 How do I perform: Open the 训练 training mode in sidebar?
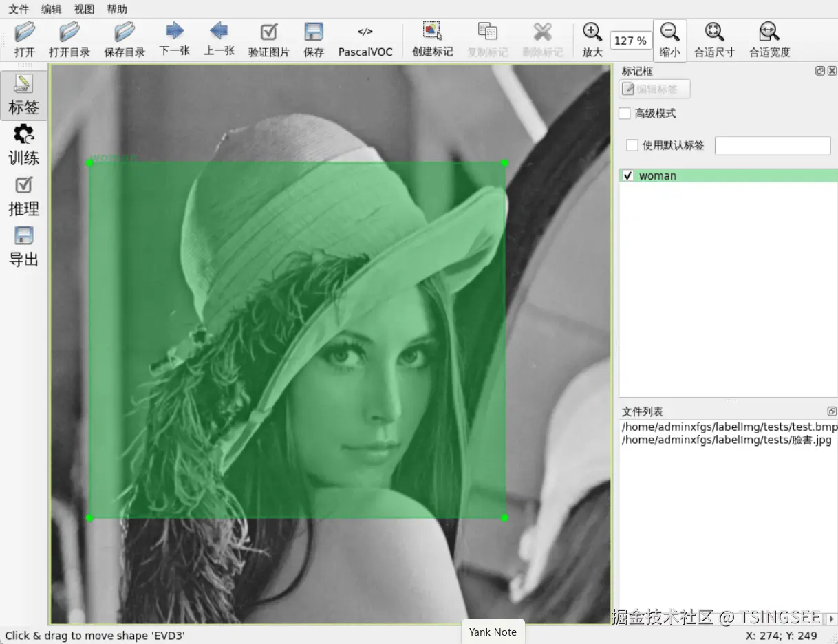tap(24, 146)
